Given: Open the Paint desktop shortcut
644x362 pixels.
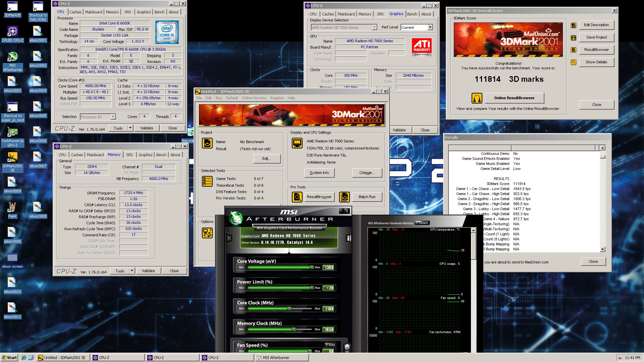Looking at the screenshot, I should click(12, 210).
